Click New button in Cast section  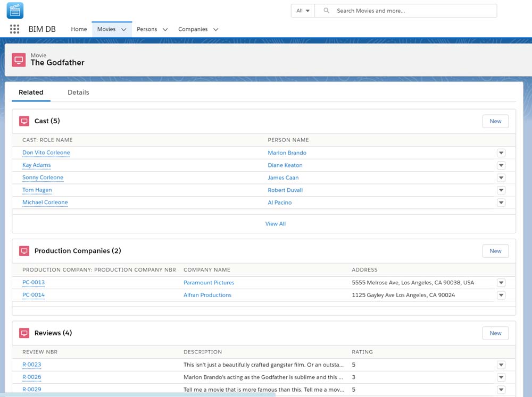pos(495,121)
